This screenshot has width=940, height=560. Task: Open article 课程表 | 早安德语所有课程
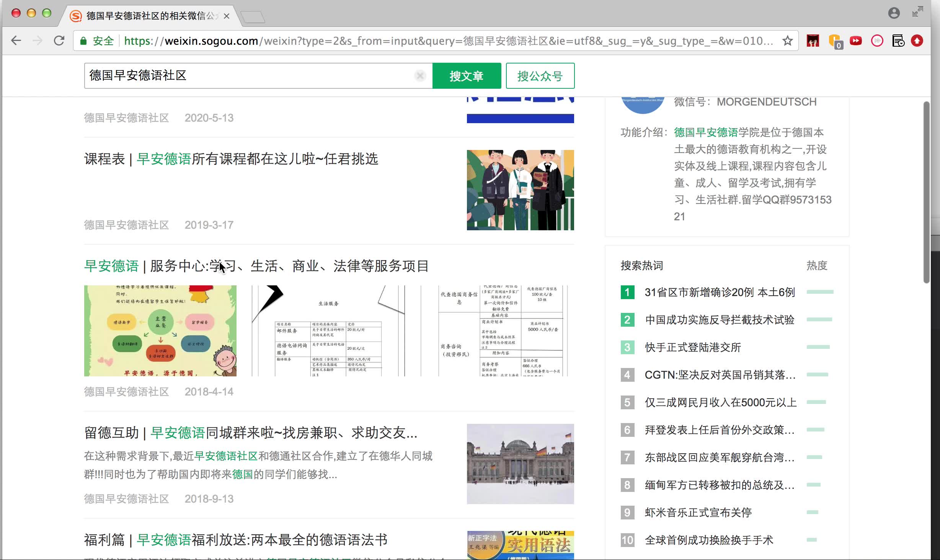coord(231,159)
